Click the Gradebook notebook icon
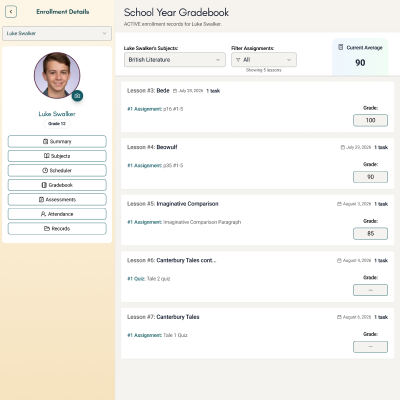The height and width of the screenshot is (400, 400). (x=44, y=185)
